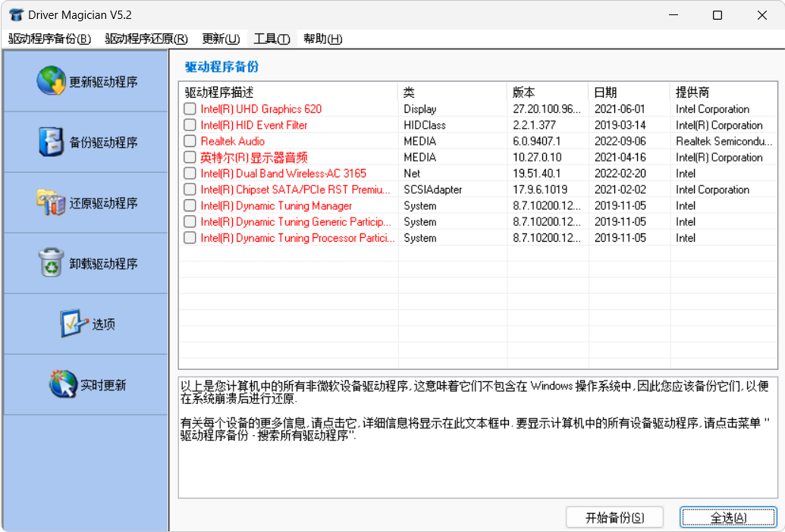This screenshot has width=785, height=532.
Task: Click the Driver Magician hat icon in title bar
Action: pyautogui.click(x=16, y=14)
